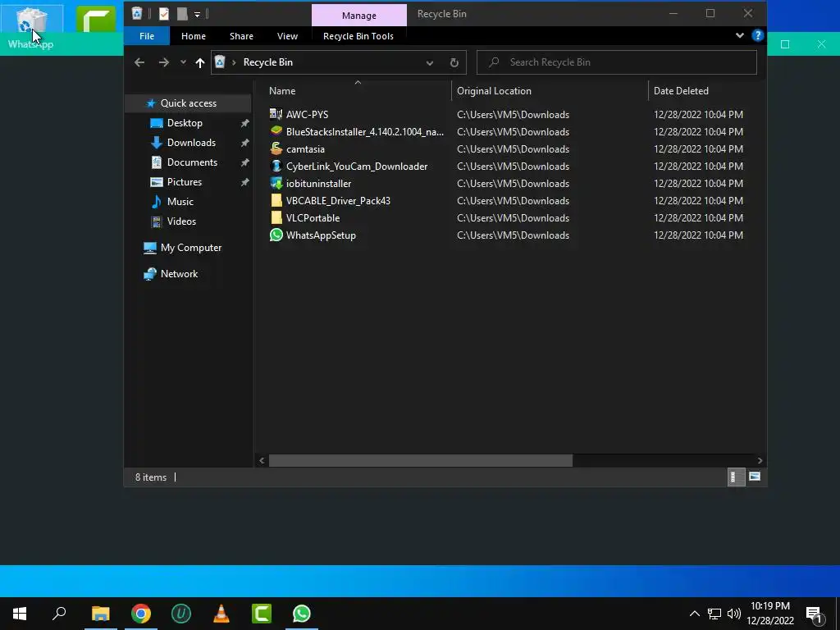Select My Computer in navigation pane
Image resolution: width=840 pixels, height=630 pixels.
click(190, 248)
